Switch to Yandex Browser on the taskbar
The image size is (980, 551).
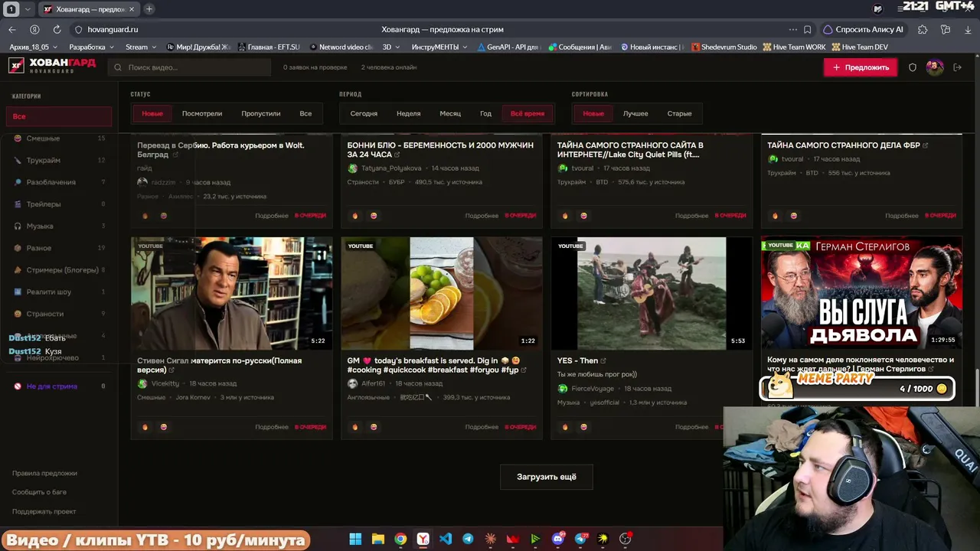[423, 539]
